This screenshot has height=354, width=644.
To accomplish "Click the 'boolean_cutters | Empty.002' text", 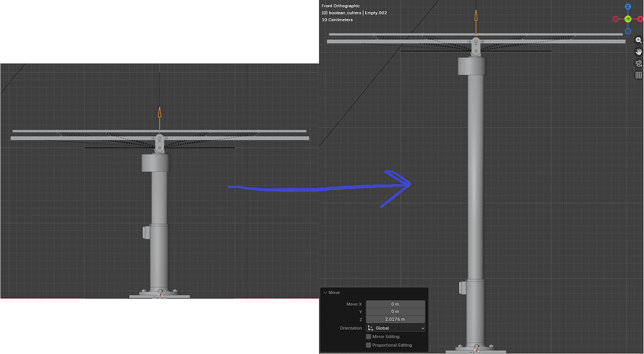I will coord(358,13).
